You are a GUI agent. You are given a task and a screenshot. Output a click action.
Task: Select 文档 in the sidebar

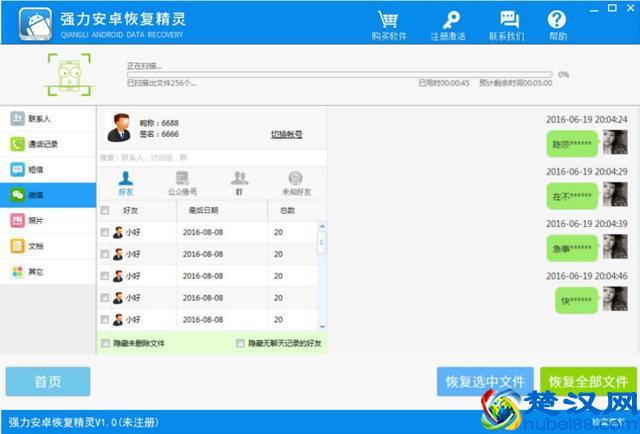pos(48,246)
